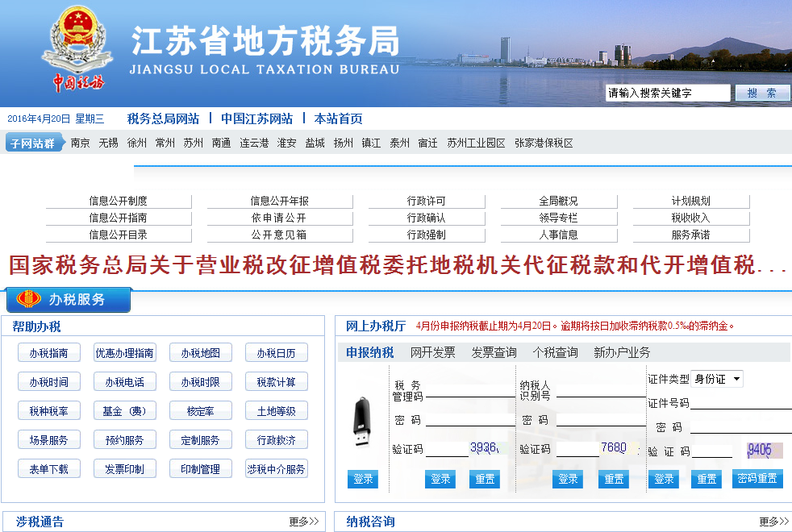Click the 证件号码 input field
This screenshot has height=532, width=792.
coord(741,402)
